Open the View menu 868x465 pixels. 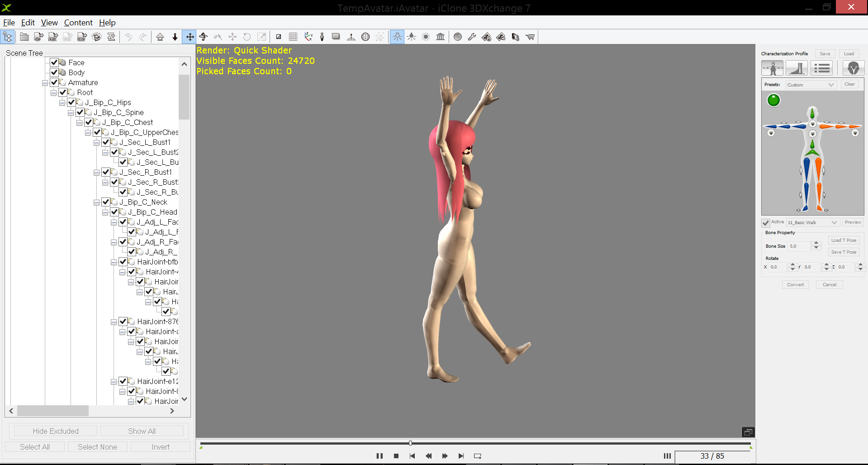click(49, 23)
